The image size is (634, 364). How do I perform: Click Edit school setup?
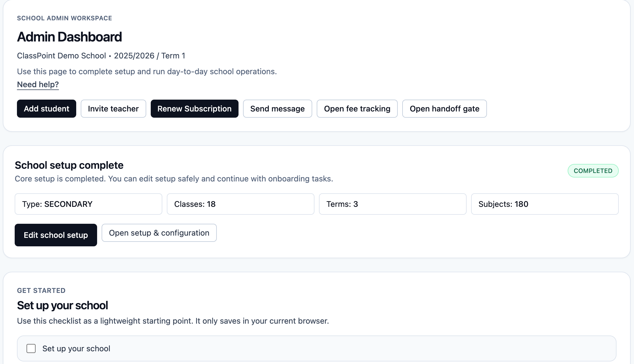coord(56,235)
